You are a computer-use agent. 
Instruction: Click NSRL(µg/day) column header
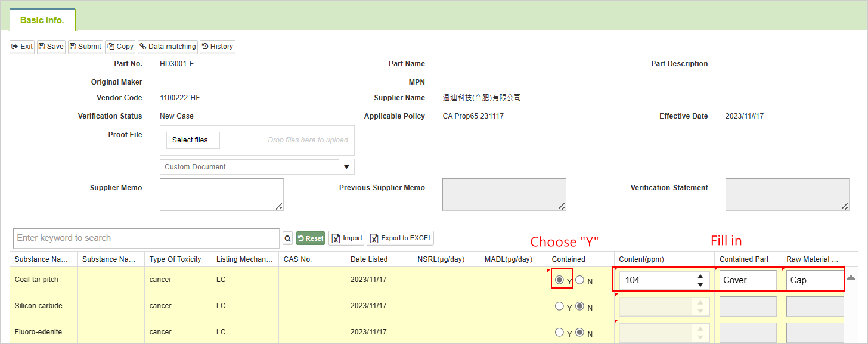447,259
